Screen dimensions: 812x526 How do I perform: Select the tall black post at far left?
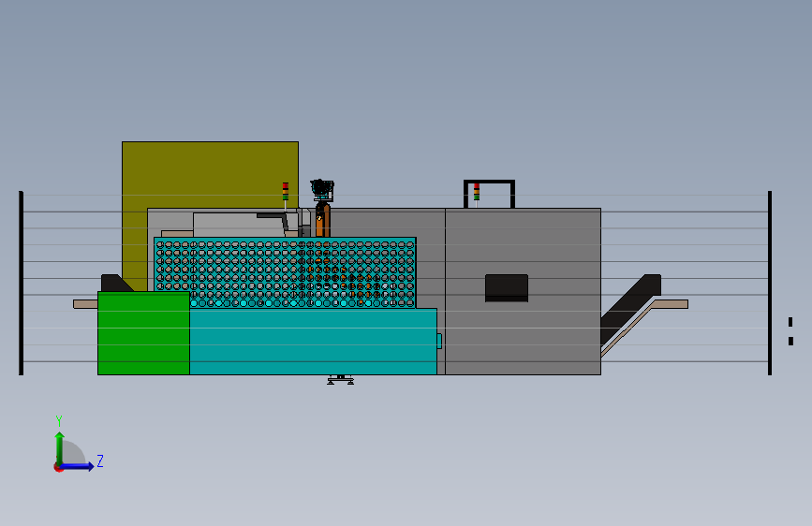[22, 283]
